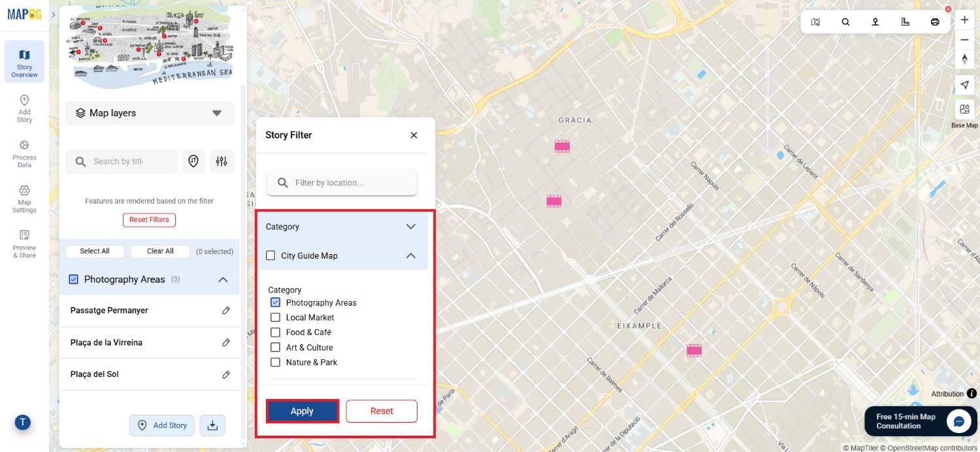This screenshot has width=980, height=452.
Task: Open the ruler measurement tool
Action: [x=905, y=22]
